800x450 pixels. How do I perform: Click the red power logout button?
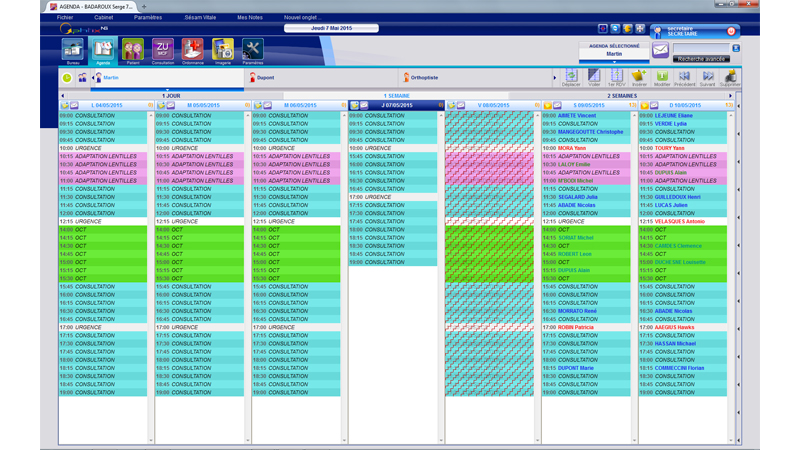coord(731,32)
